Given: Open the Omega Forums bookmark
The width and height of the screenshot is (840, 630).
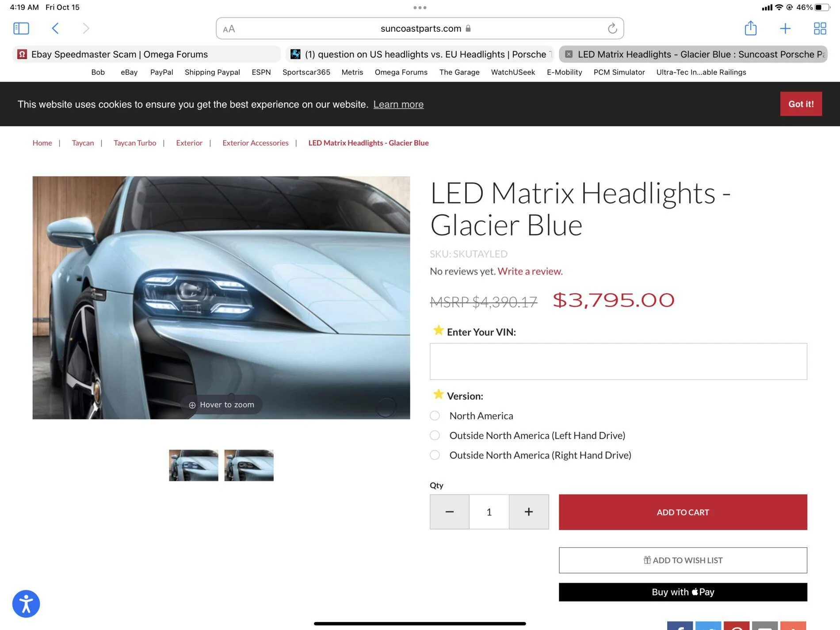Looking at the screenshot, I should click(x=401, y=73).
